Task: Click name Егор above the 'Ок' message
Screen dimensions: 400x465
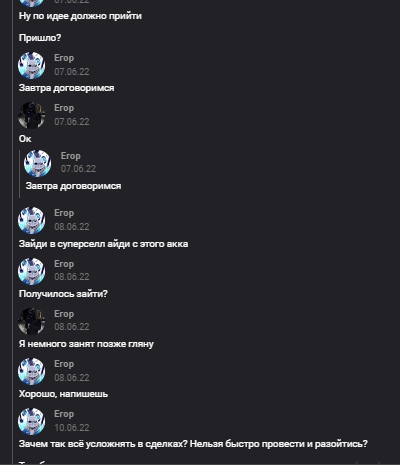Action: click(x=64, y=108)
